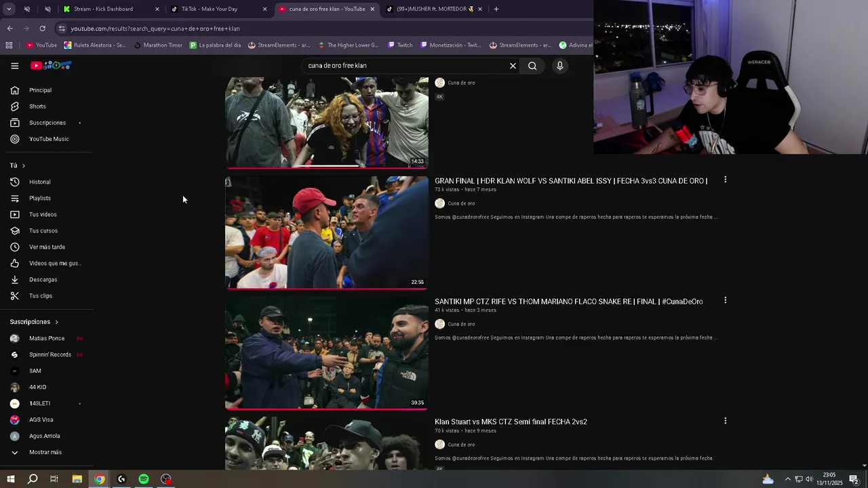Open the YouTube bookmark
Image resolution: width=868 pixels, height=488 pixels.
[x=41, y=45]
